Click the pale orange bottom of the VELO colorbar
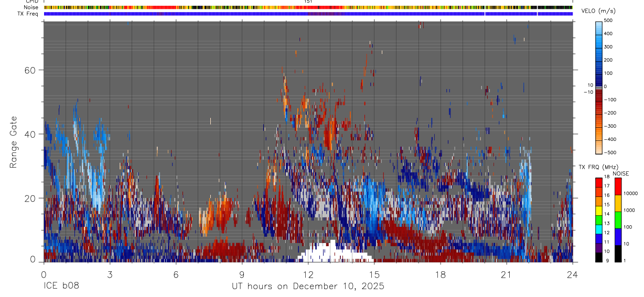This screenshot has width=644, height=297. click(x=599, y=147)
